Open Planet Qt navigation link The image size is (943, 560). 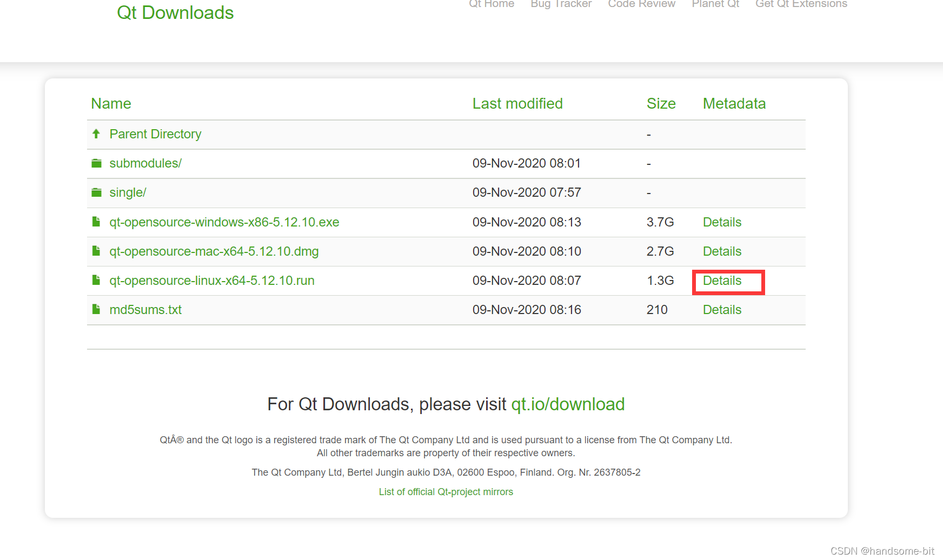(x=715, y=4)
